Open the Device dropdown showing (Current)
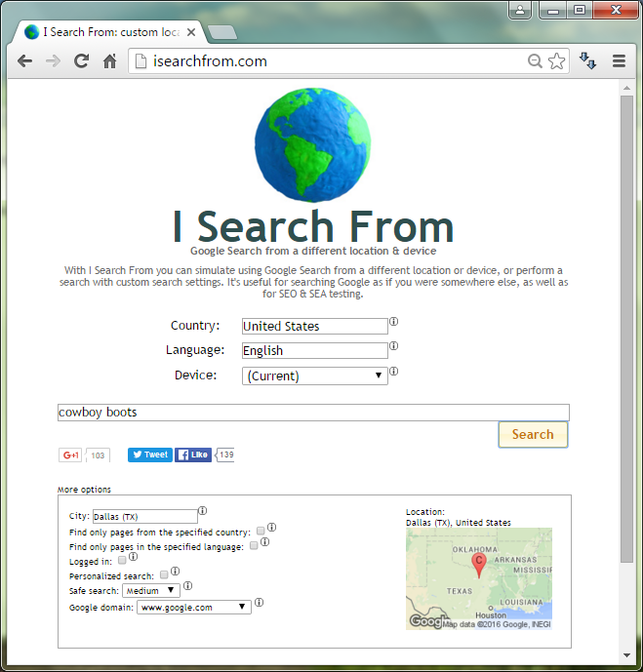Viewport: 643px width, 672px height. (x=314, y=376)
